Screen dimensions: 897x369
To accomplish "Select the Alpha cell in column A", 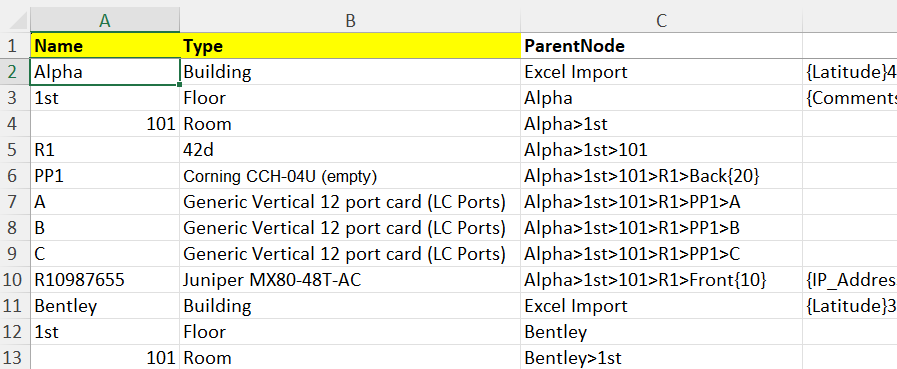I will point(105,72).
